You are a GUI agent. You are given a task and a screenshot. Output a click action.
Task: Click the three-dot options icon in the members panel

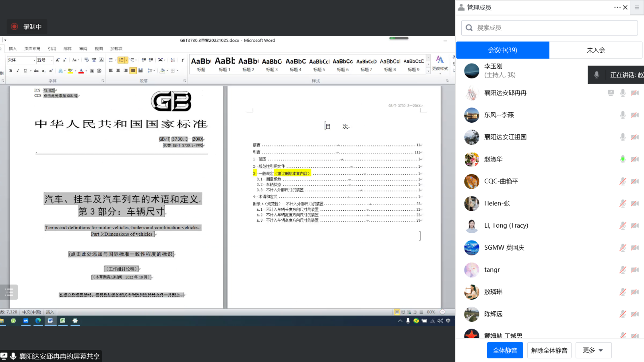coord(617,7)
